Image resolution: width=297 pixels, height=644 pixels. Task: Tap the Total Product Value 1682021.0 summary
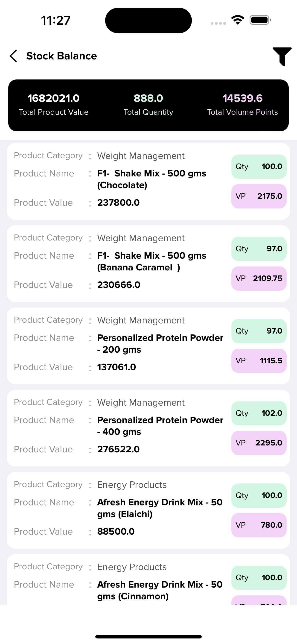click(x=53, y=105)
